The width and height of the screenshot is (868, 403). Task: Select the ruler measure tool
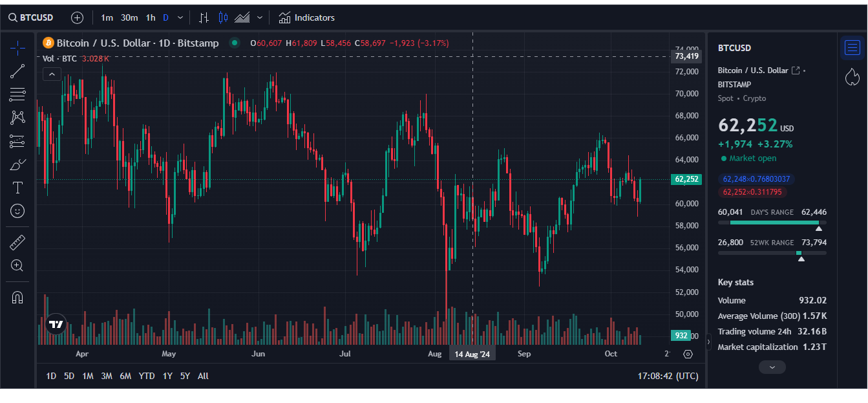click(x=17, y=243)
